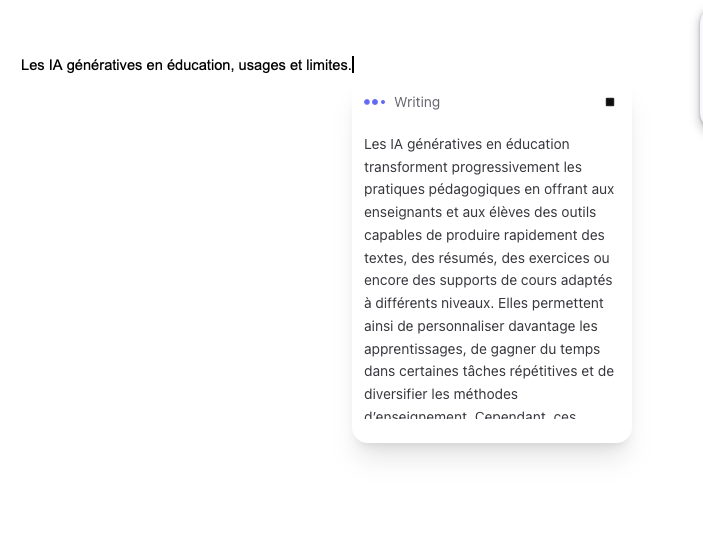Click "supports de cours adaptés" in response
Image resolution: width=703 pixels, height=549 pixels.
pyautogui.click(x=528, y=280)
